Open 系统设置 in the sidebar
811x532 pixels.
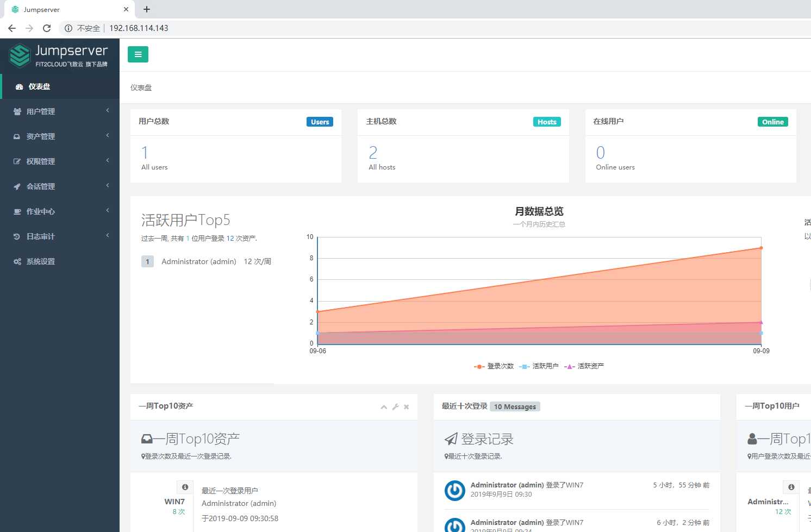[60, 261]
